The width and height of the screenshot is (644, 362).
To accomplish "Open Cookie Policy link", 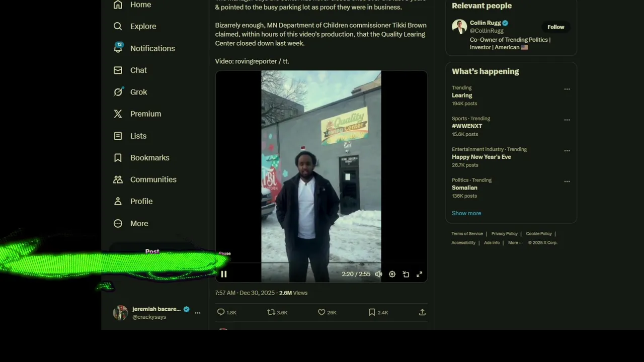I will 539,234.
